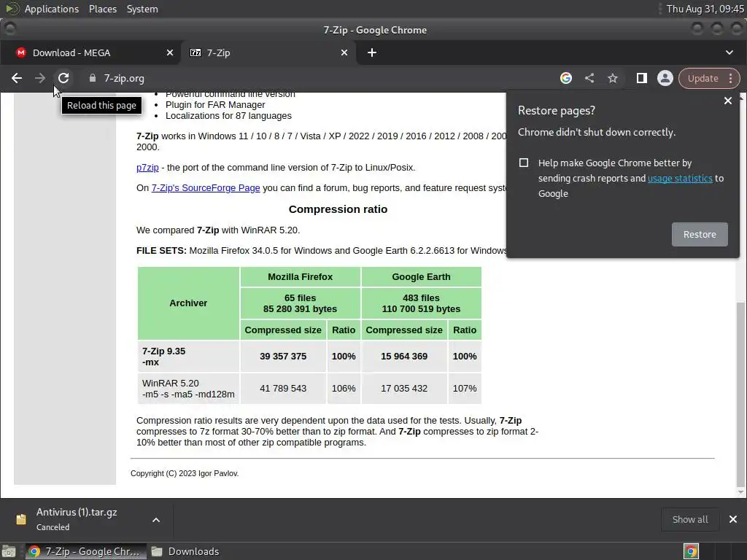Screen dimensions: 747x560
Task: Select the 7-Zip tab
Action: 268,52
